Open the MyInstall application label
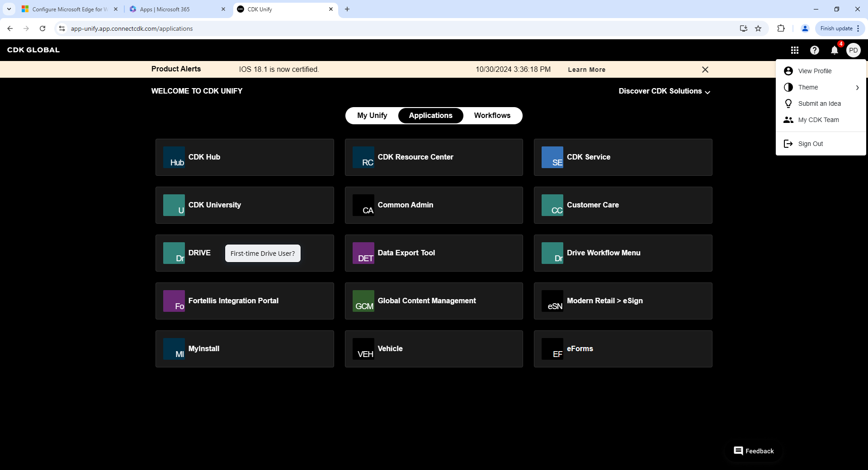The width and height of the screenshot is (868, 470). tap(203, 349)
